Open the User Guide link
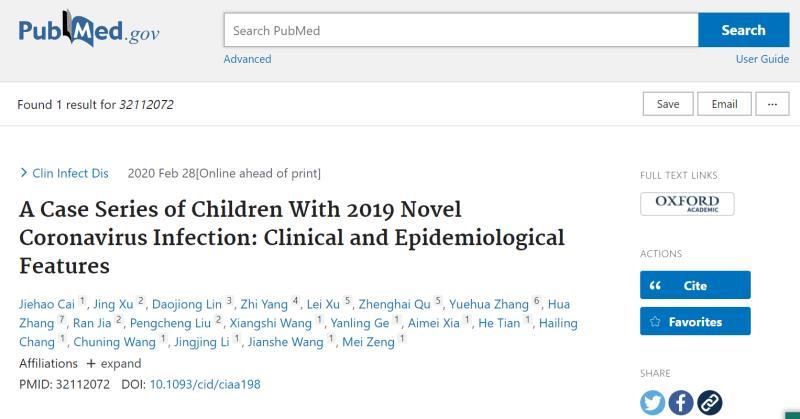Screen dimensions: 800x419 (x=762, y=59)
